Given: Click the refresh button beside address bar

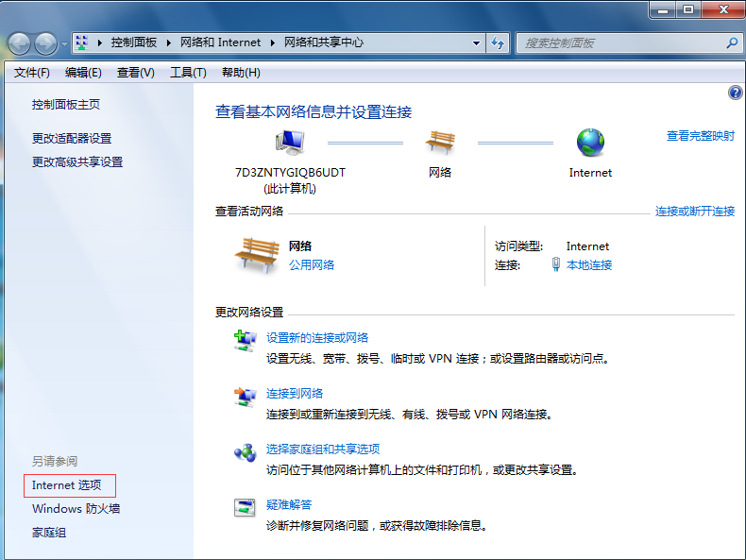Looking at the screenshot, I should tap(499, 42).
